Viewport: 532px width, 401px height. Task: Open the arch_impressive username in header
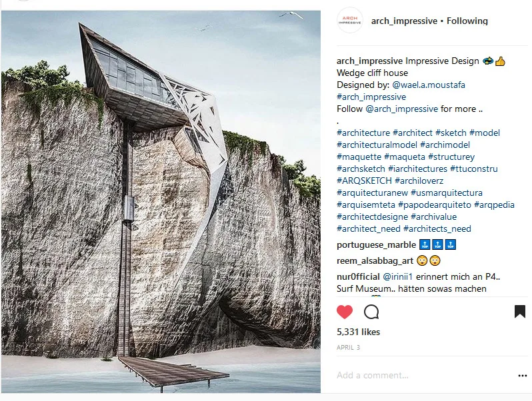(x=404, y=21)
